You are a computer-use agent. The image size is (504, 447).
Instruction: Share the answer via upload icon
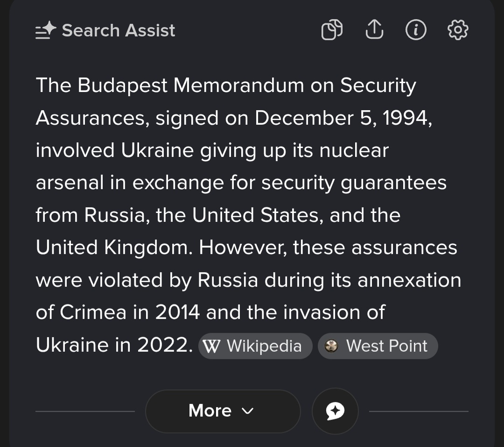click(374, 29)
